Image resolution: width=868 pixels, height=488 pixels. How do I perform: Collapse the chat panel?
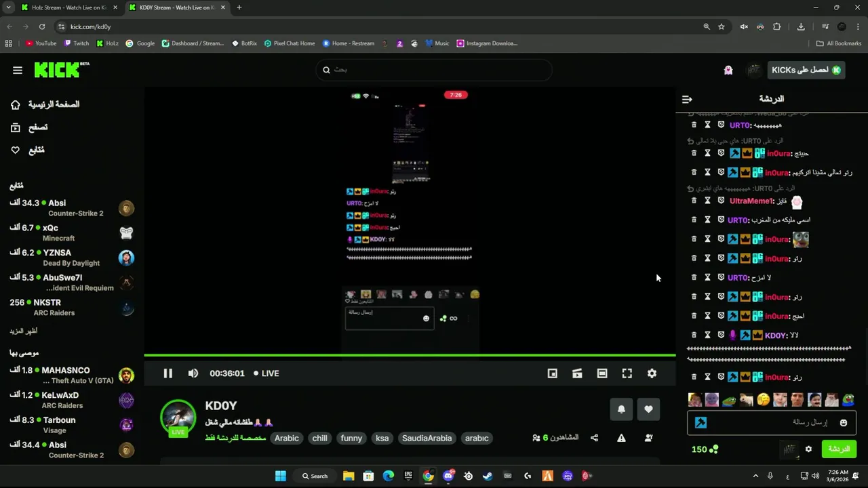pyautogui.click(x=687, y=99)
